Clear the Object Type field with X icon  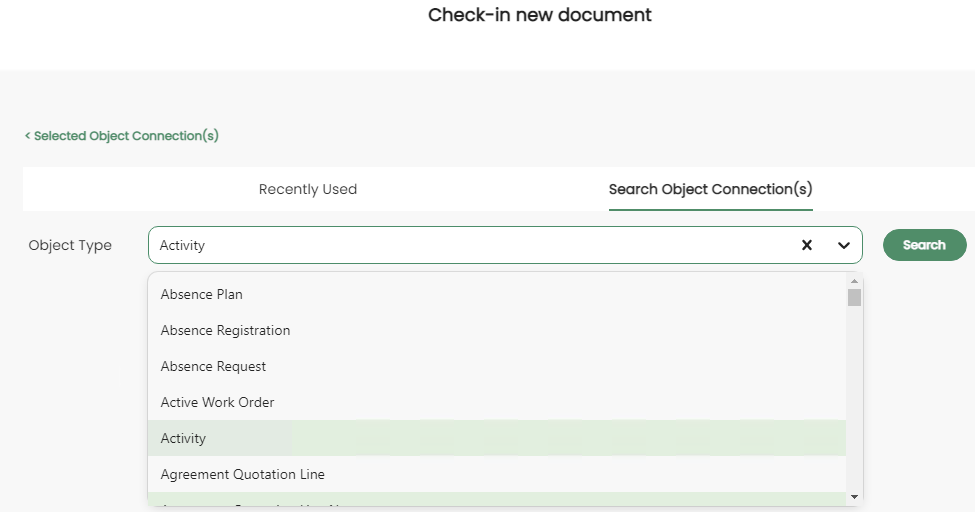[806, 245]
